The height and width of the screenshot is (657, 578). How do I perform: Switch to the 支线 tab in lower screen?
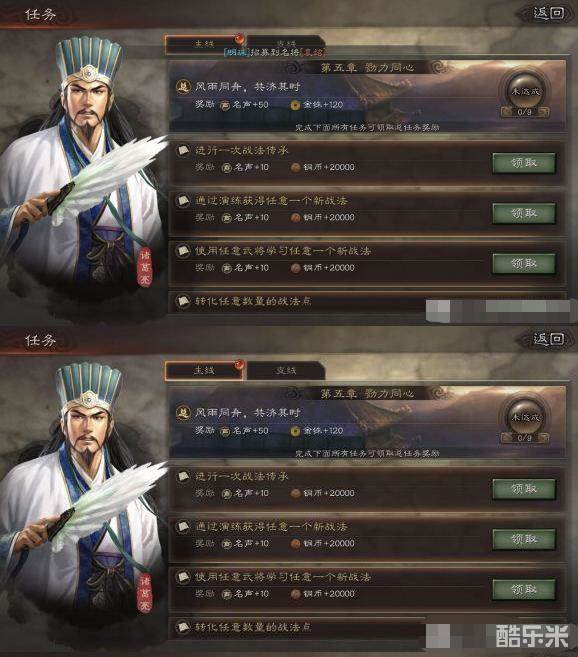click(x=286, y=370)
